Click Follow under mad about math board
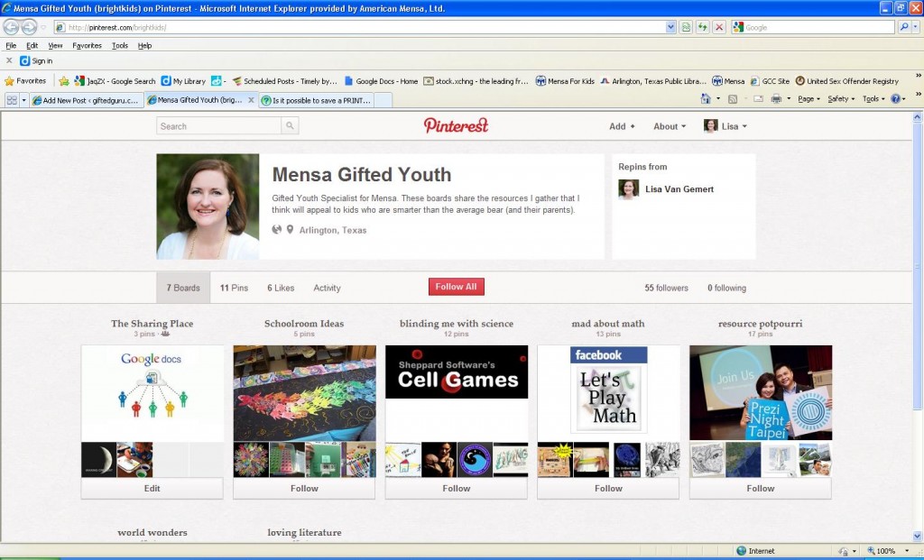This screenshot has height=560, width=924. [608, 488]
